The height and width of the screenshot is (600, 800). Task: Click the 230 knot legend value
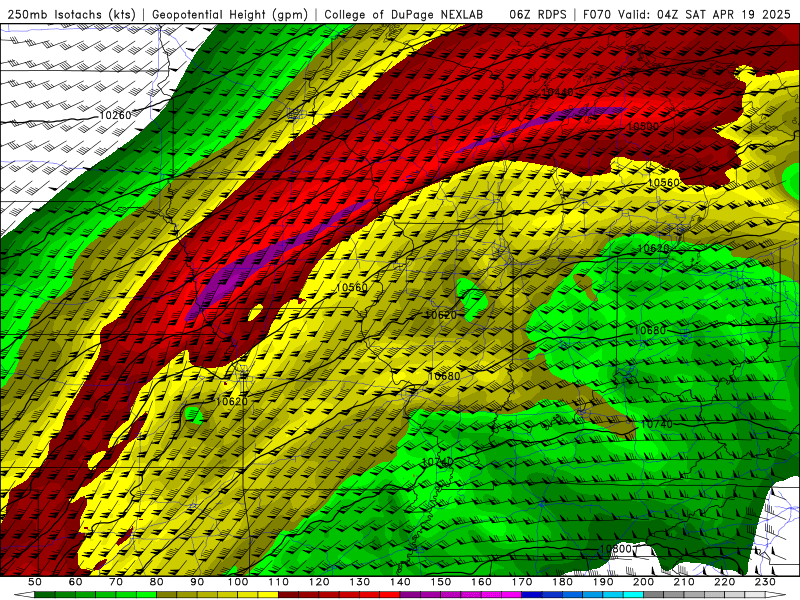point(765,582)
